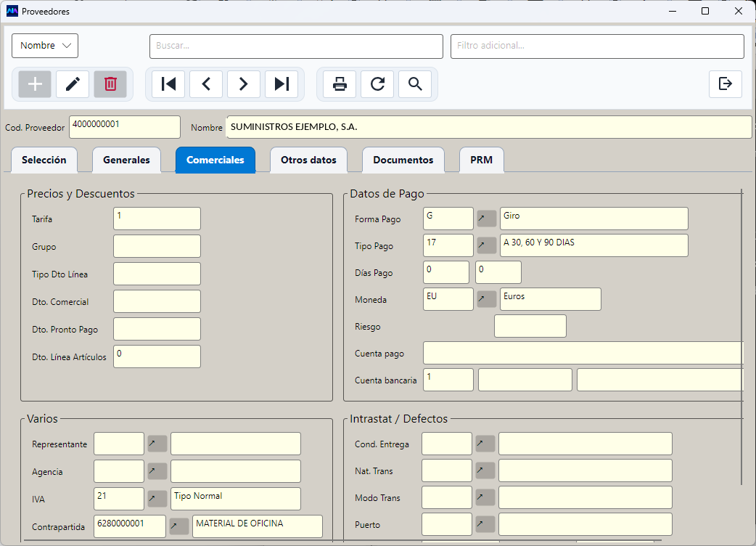
Task: Open the Documentos tab
Action: coord(403,160)
